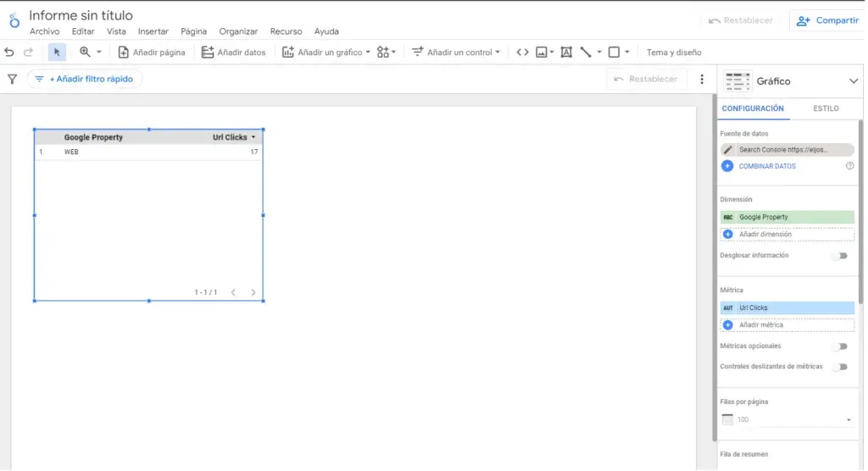
Task: Click the text box tool icon
Action: pos(566,52)
